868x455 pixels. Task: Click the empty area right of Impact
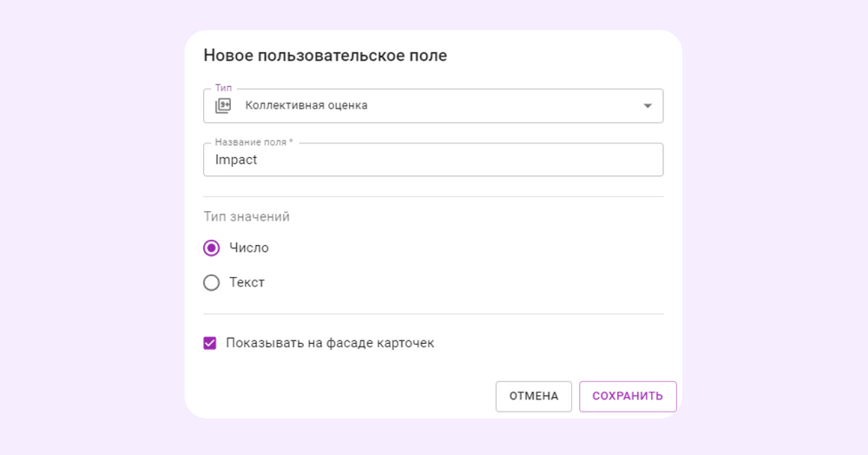(x=477, y=160)
